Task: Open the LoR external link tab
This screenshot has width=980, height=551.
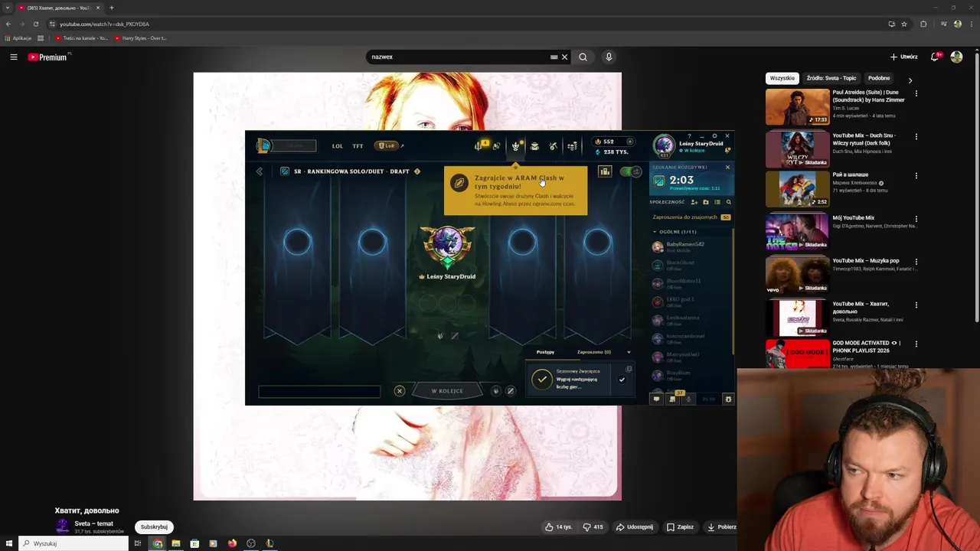Action: tap(389, 145)
